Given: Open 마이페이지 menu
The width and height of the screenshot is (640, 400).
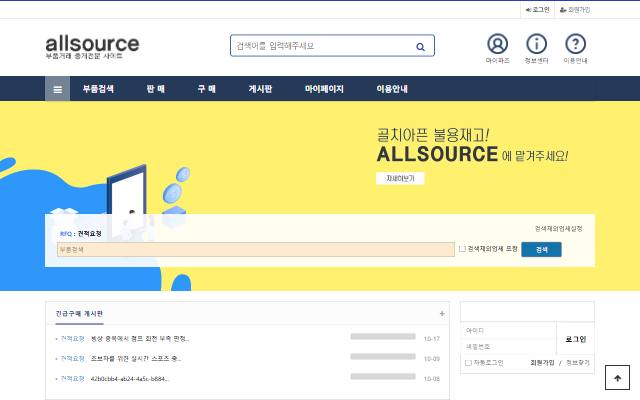Looking at the screenshot, I should (324, 89).
